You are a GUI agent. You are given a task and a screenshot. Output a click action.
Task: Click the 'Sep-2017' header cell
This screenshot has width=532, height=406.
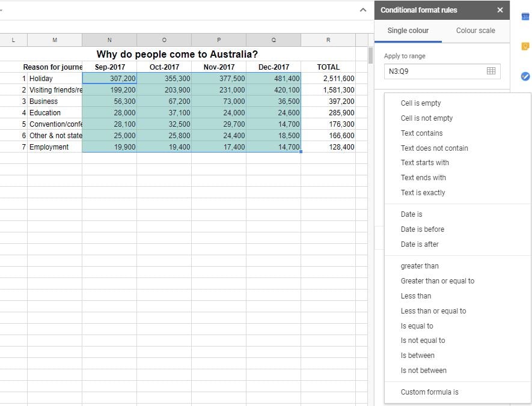pos(109,67)
